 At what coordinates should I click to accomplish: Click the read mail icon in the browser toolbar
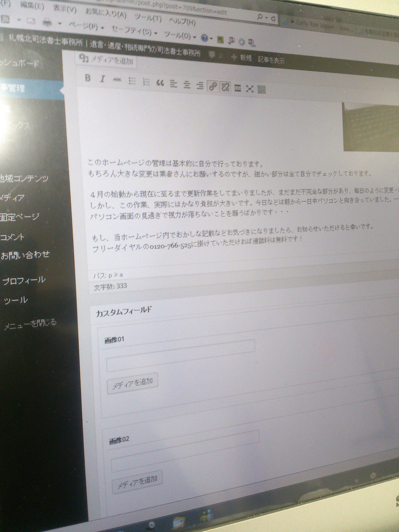pyautogui.click(x=31, y=21)
